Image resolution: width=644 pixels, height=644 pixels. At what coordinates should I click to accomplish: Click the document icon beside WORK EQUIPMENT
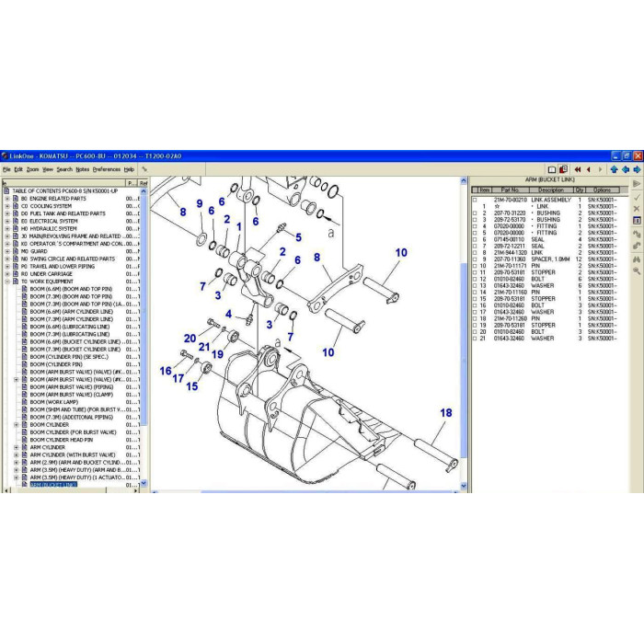16,282
